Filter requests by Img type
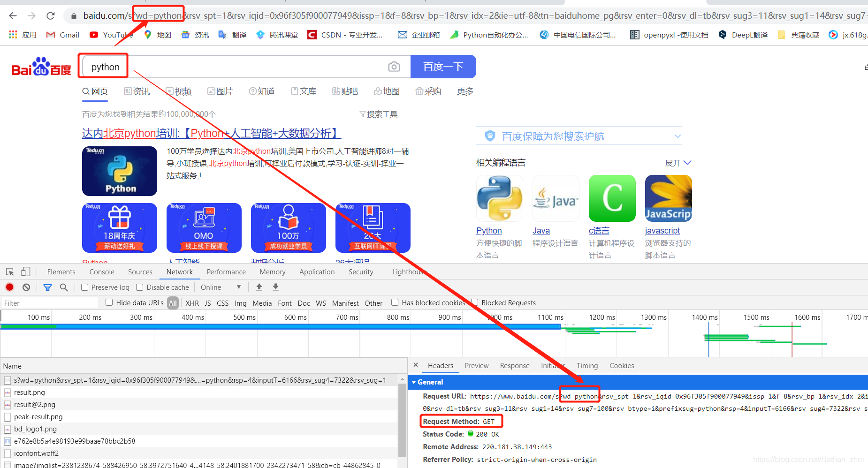The width and height of the screenshot is (868, 468). tap(241, 303)
